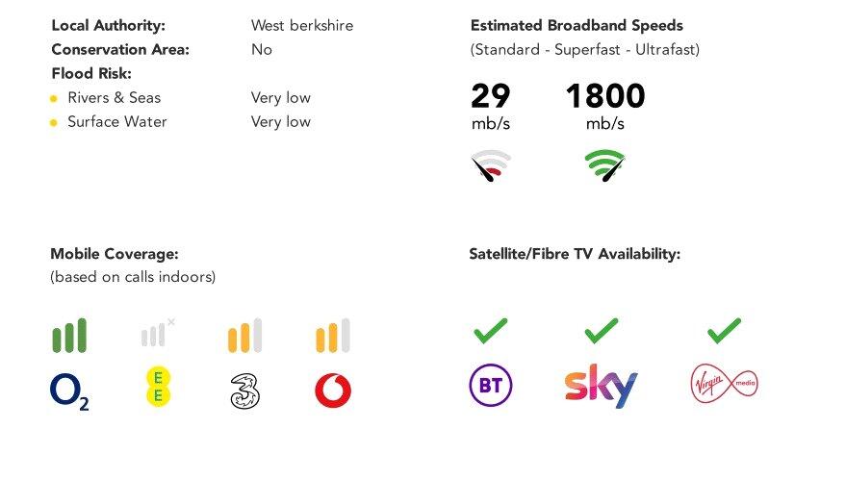
Task: Click the Sky TV logo
Action: 601,386
